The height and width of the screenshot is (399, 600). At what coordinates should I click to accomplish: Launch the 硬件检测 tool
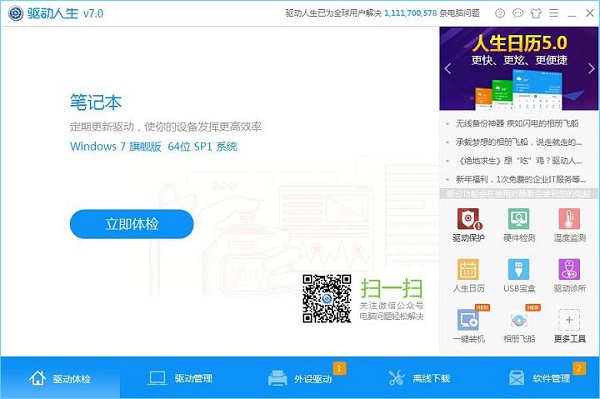coord(518,219)
